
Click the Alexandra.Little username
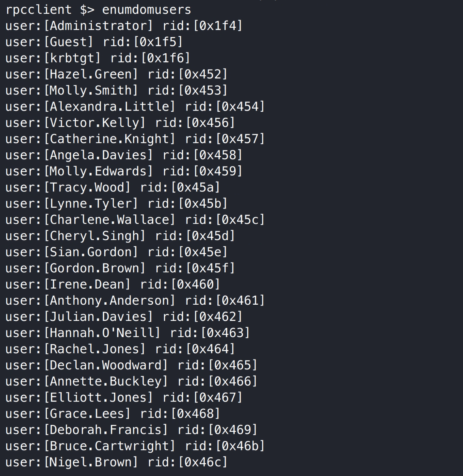click(109, 107)
